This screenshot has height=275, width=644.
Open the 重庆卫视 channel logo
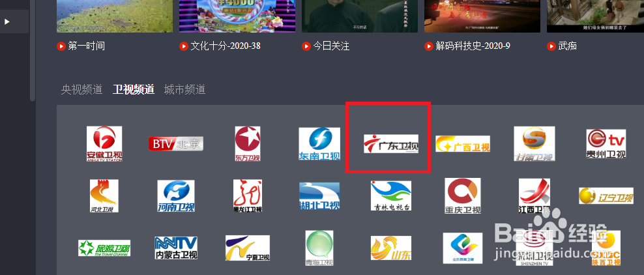pos(463,195)
